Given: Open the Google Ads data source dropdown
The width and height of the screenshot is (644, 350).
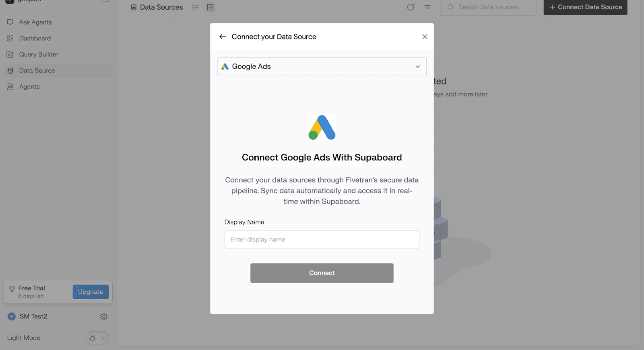Looking at the screenshot, I should point(322,67).
